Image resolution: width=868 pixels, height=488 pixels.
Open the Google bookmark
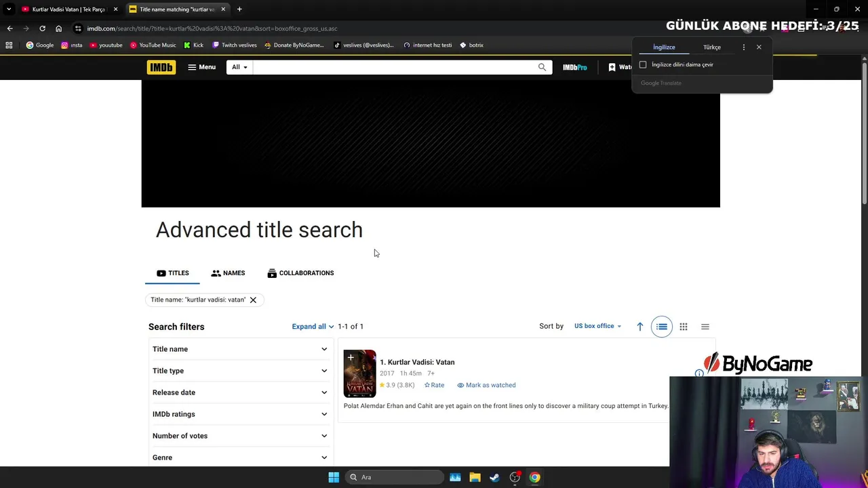pos(40,45)
